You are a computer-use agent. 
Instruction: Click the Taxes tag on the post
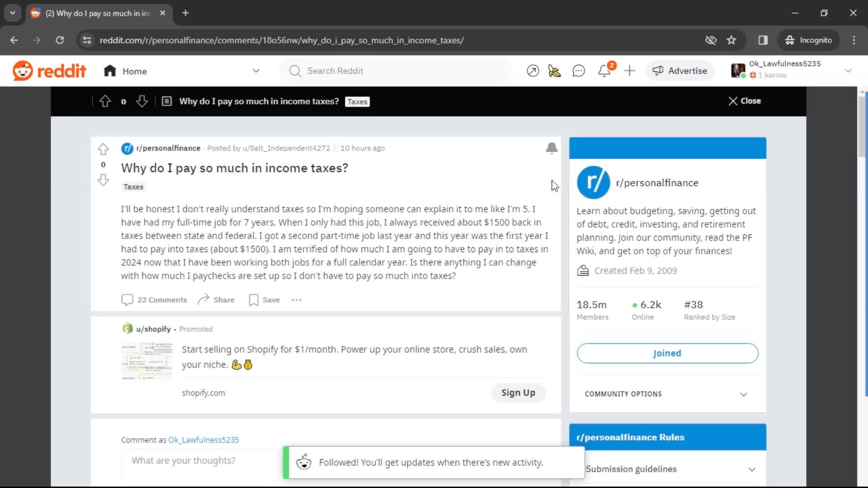133,187
